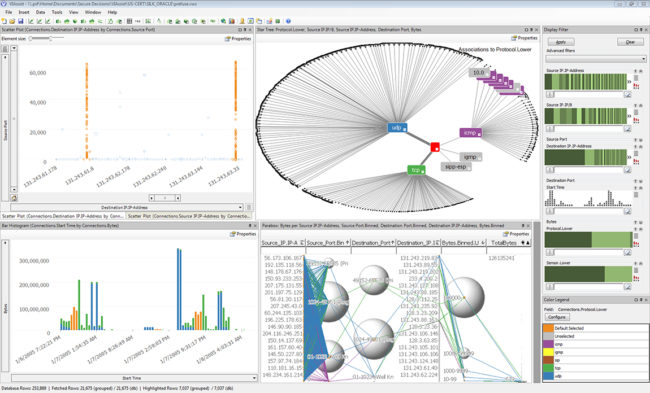Click the igmp node in Star Tree
Viewport: 650px width, 393px height.
471,157
